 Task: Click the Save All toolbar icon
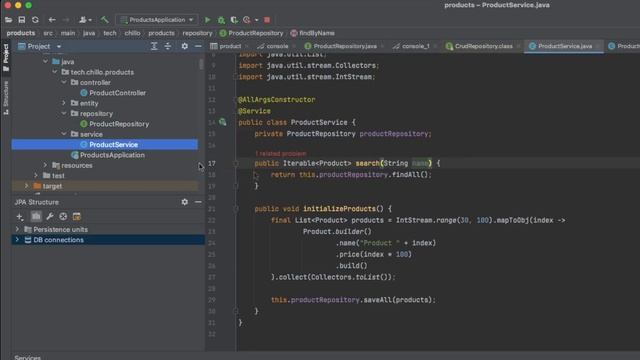tap(22, 20)
